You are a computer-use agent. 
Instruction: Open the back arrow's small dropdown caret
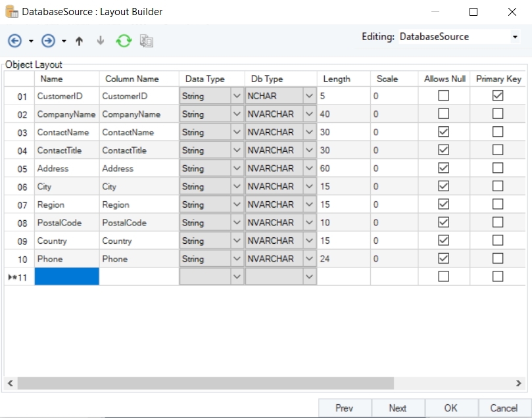[x=31, y=41]
